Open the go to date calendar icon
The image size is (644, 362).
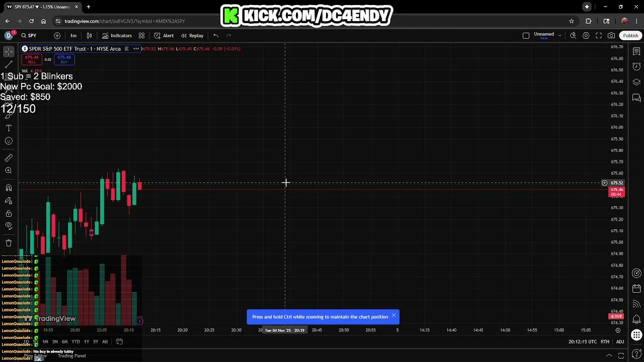coord(119,342)
